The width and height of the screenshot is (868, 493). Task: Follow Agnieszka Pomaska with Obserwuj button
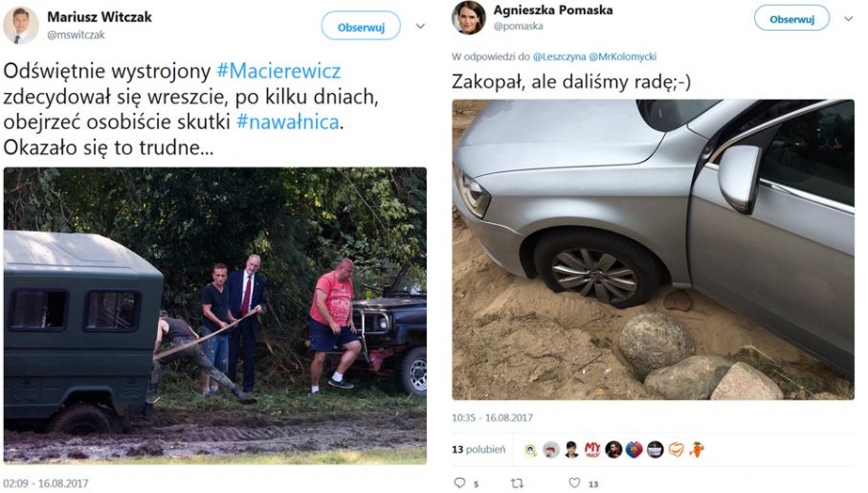[x=791, y=18]
